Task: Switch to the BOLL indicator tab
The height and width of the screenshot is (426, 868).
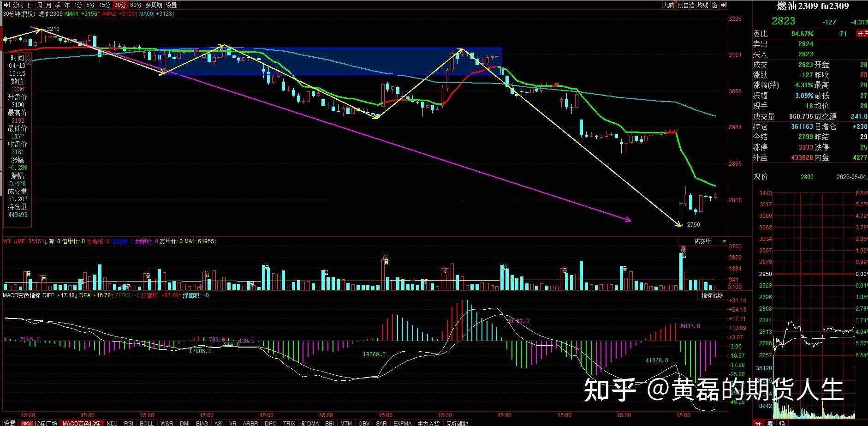Action: [147, 423]
